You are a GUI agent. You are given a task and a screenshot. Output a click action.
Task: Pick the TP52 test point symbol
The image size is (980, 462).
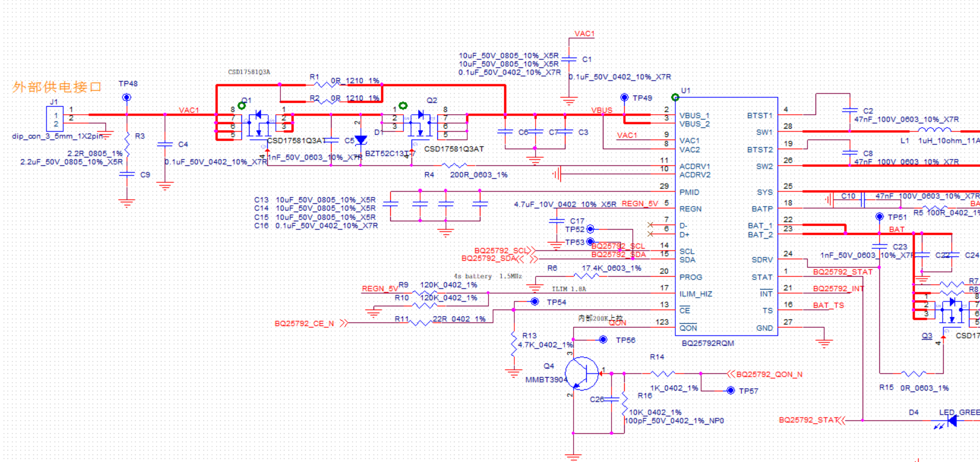590,229
